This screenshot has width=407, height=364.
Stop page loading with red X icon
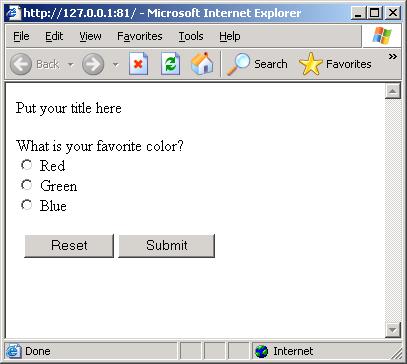(138, 64)
